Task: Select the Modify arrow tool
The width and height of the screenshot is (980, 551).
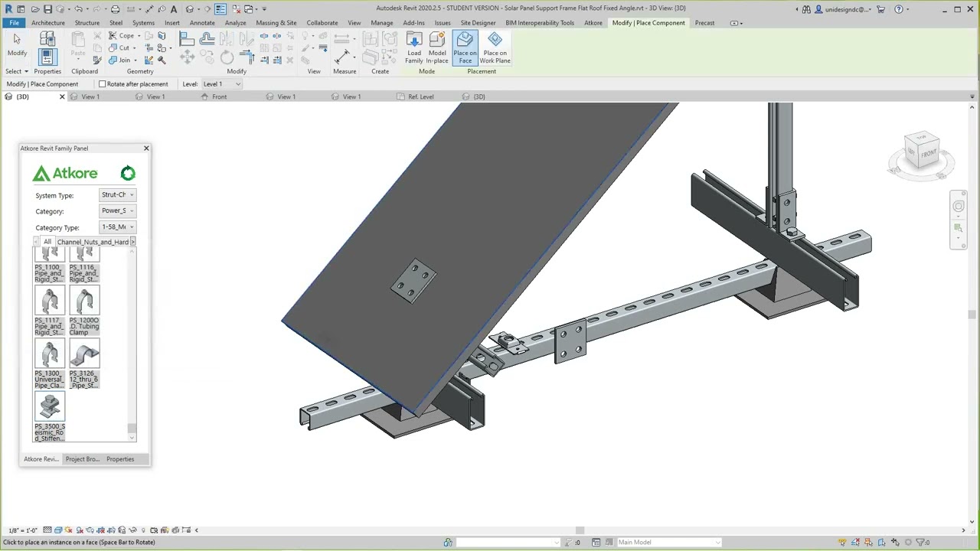Action: pos(17,44)
